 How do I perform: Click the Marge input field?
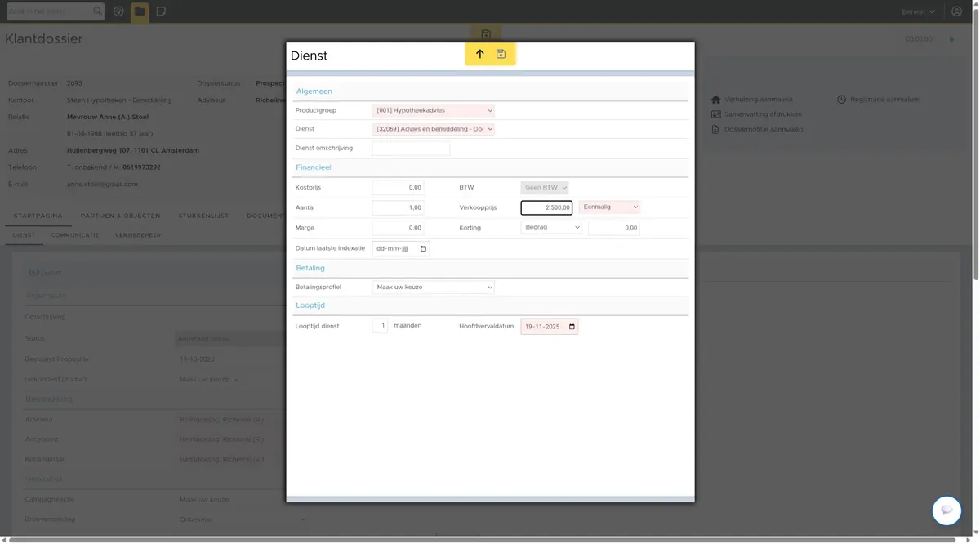pos(399,228)
